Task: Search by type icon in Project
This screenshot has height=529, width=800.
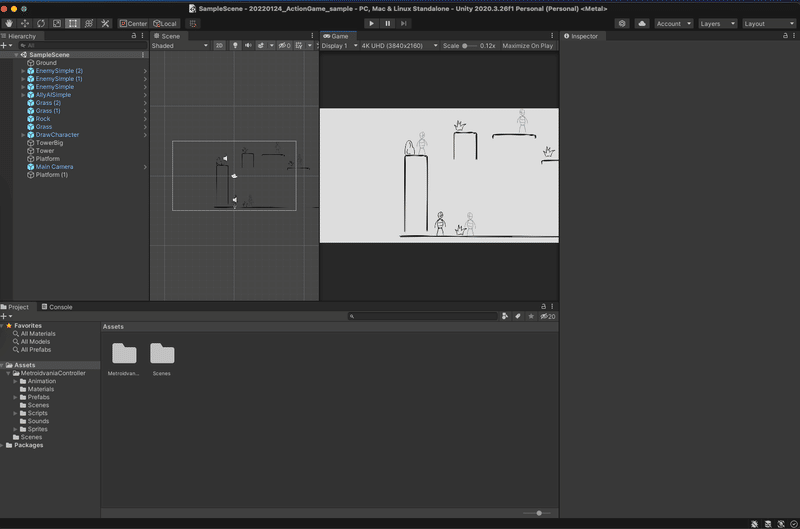Action: pyautogui.click(x=505, y=316)
